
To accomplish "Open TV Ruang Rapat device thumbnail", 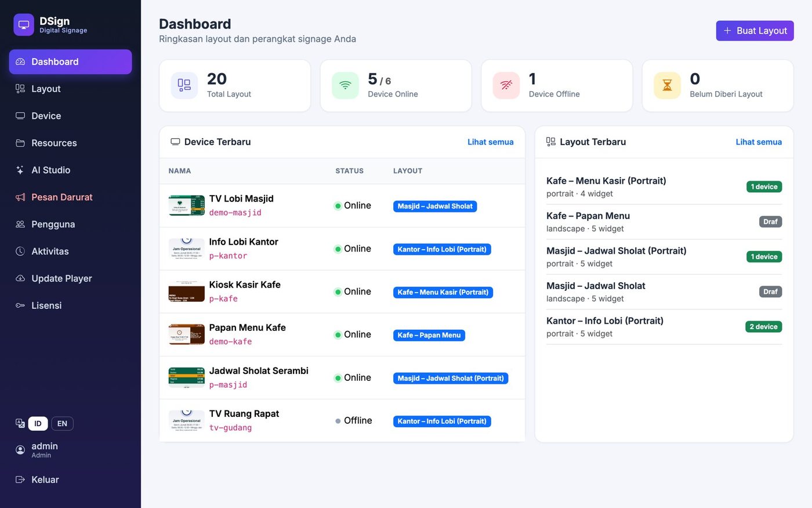I will click(186, 420).
